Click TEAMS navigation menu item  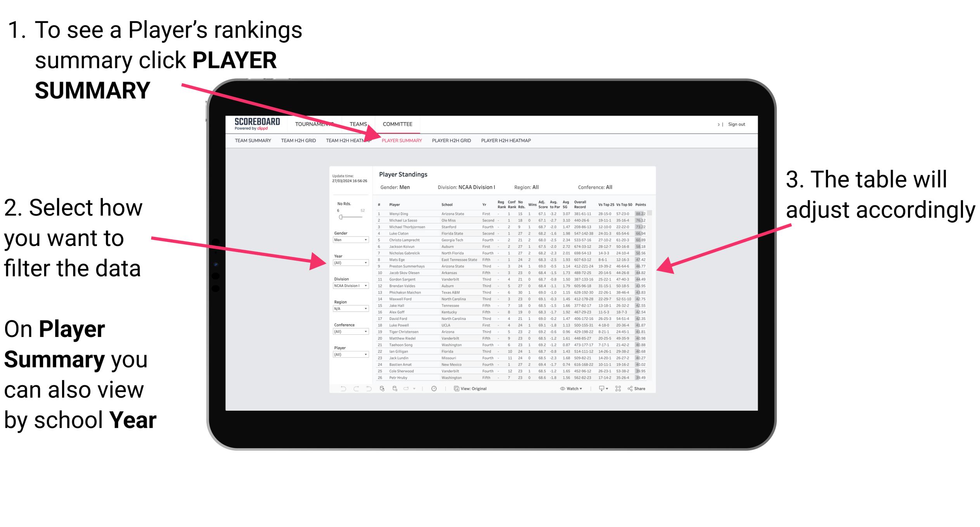coord(357,125)
